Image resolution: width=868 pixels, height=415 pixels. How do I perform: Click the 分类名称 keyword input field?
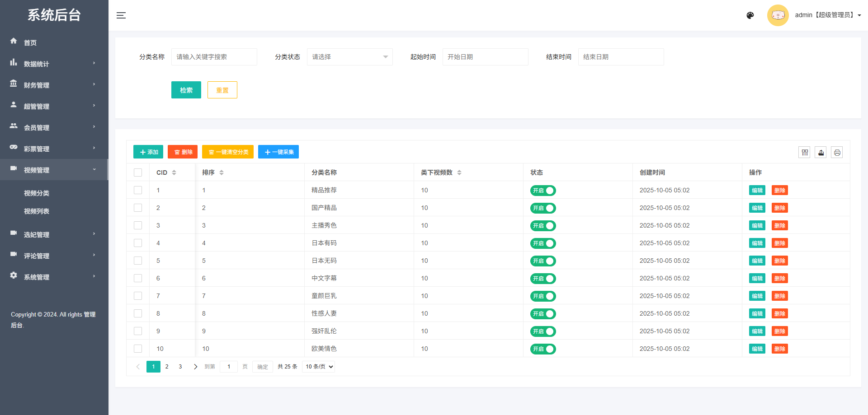coord(214,57)
